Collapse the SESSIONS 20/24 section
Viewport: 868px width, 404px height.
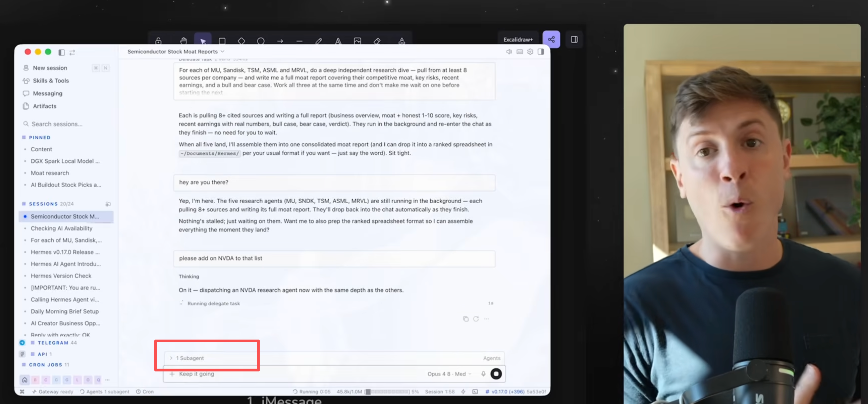[x=48, y=204]
